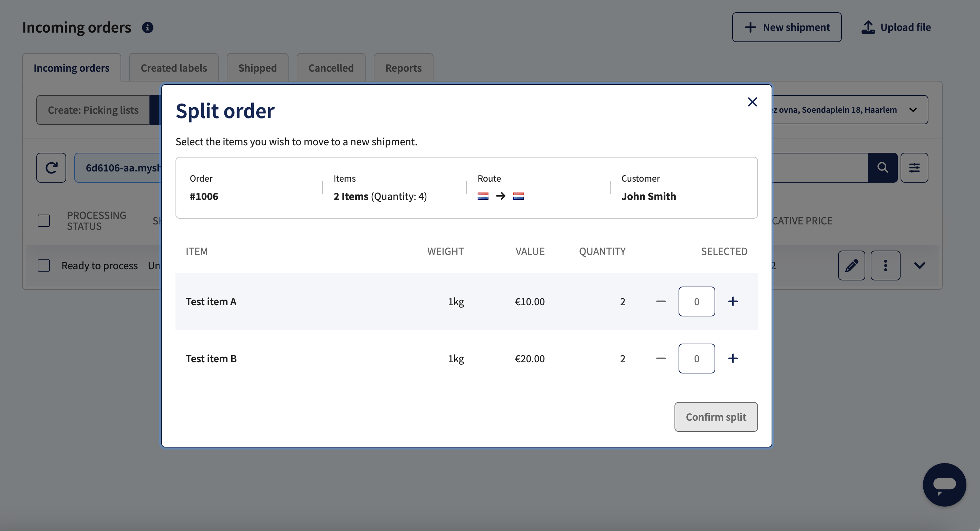Click the selected quantity field for Test item B

click(697, 358)
